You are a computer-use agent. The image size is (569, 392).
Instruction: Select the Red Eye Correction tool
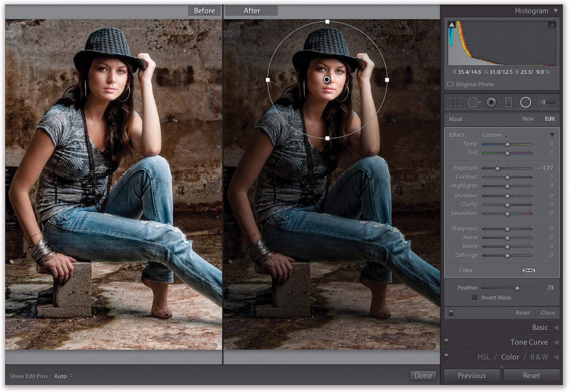coord(491,102)
